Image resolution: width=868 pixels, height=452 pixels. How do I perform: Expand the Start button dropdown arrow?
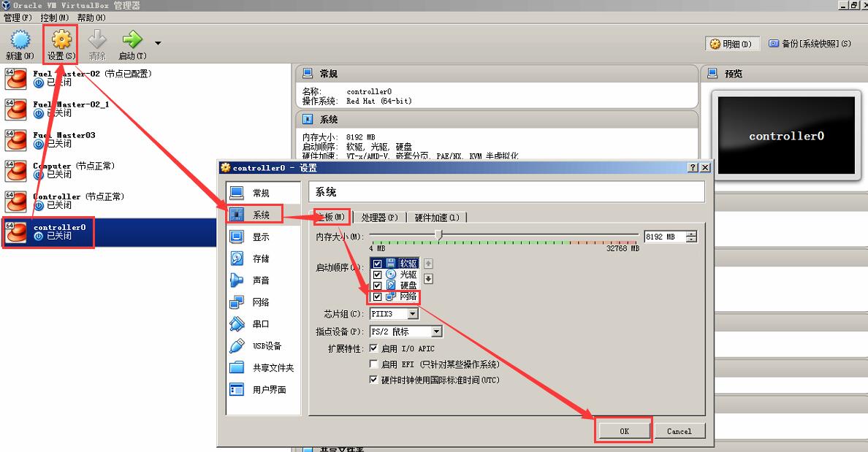(158, 43)
